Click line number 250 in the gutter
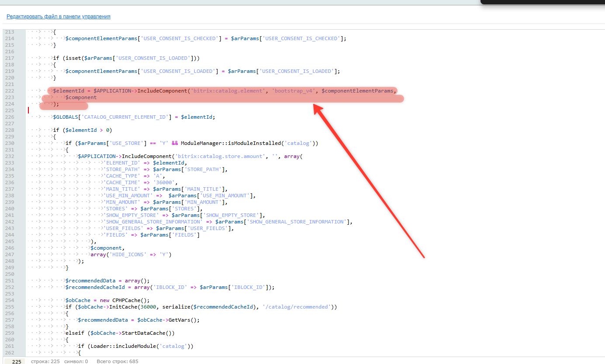The height and width of the screenshot is (364, 605). tap(10, 274)
